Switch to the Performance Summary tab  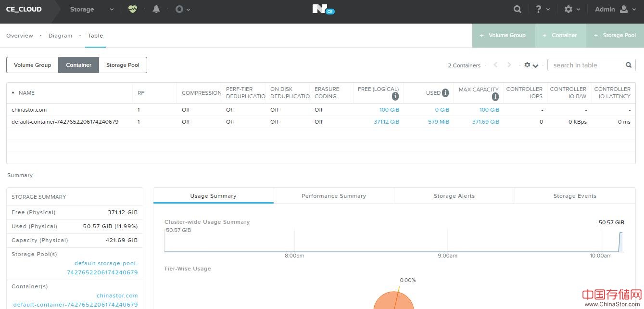click(334, 196)
